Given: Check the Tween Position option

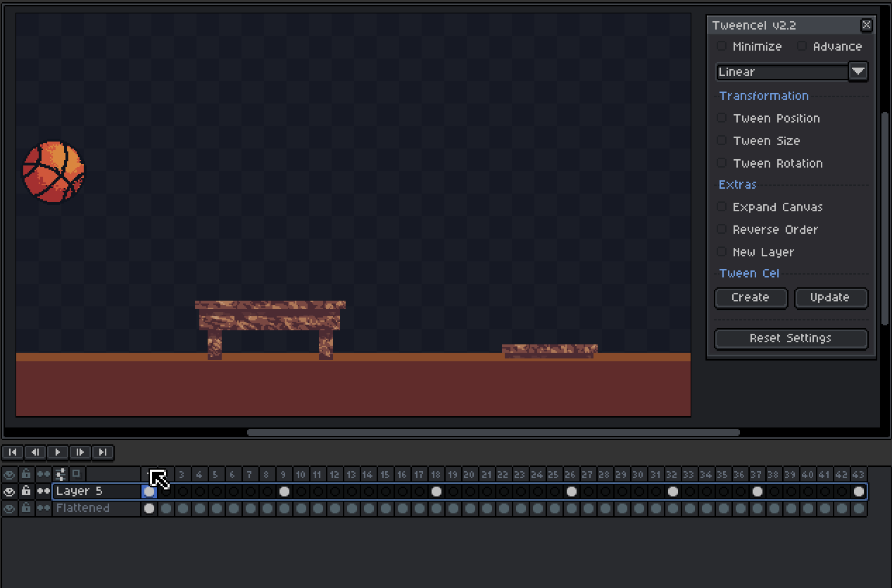Looking at the screenshot, I should pos(721,118).
